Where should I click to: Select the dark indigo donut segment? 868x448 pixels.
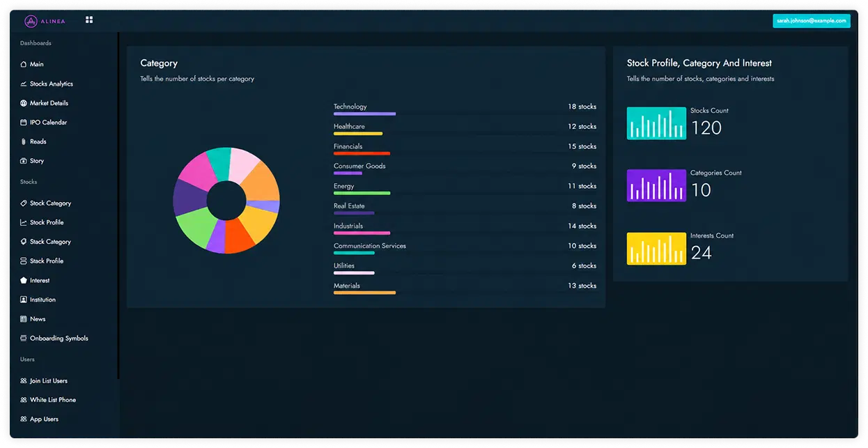190,197
